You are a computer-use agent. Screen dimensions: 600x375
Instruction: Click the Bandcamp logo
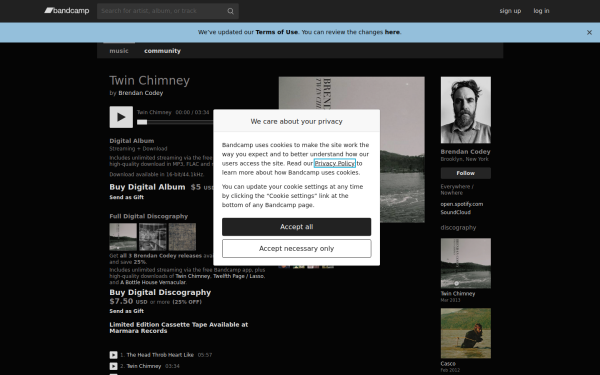67,11
